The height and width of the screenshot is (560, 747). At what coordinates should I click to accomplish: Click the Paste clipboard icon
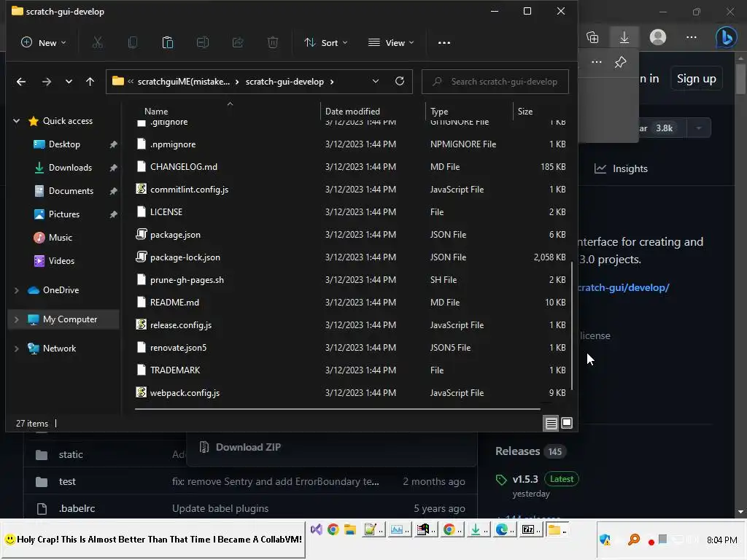coord(168,43)
